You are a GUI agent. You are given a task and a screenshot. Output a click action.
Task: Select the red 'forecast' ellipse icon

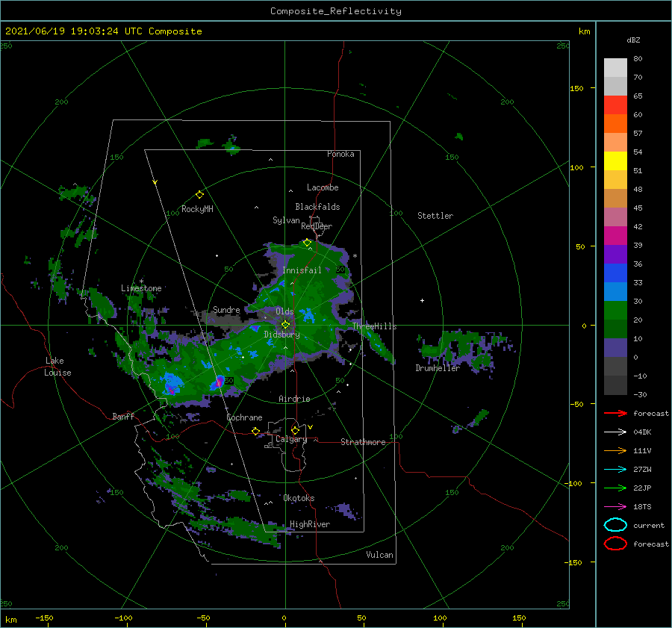click(615, 544)
